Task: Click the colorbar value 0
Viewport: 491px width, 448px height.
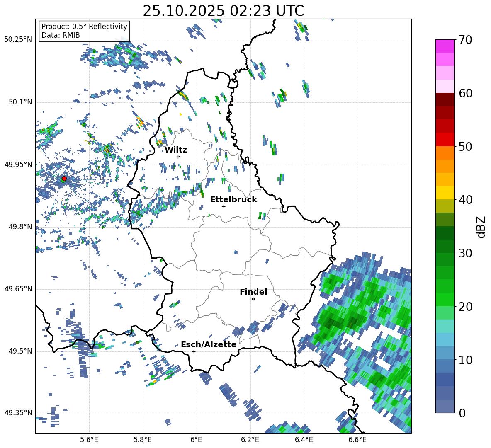Action: point(462,413)
